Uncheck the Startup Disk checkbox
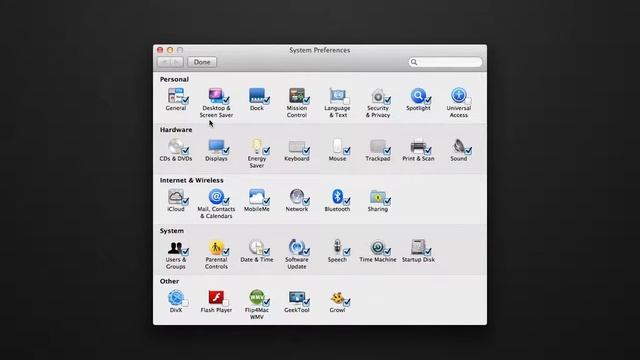Screen dimensions: 640x360 428,252
